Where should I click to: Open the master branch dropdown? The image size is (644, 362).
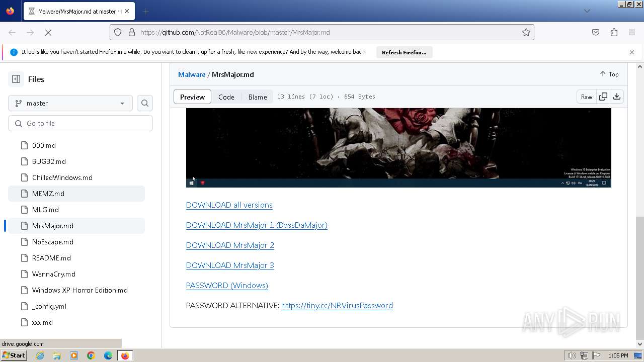[70, 103]
